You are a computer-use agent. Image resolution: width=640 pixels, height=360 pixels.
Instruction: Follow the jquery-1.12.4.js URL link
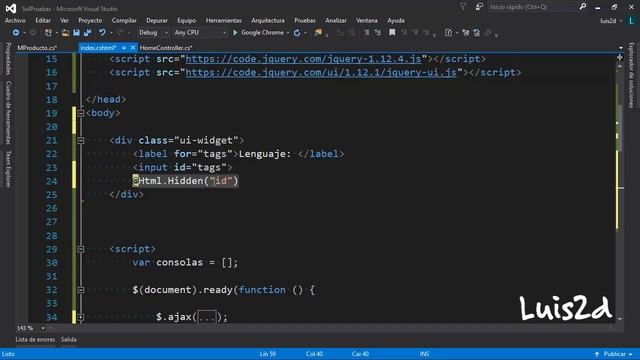[x=303, y=59]
